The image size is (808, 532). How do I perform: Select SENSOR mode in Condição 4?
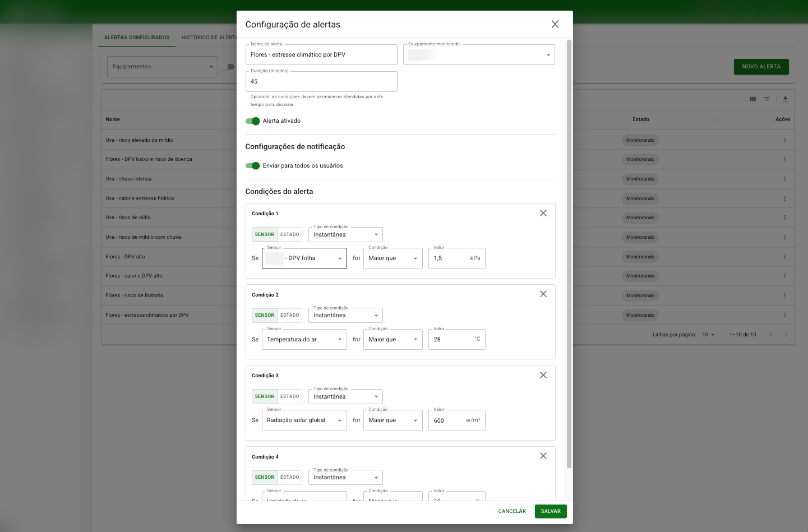(265, 477)
